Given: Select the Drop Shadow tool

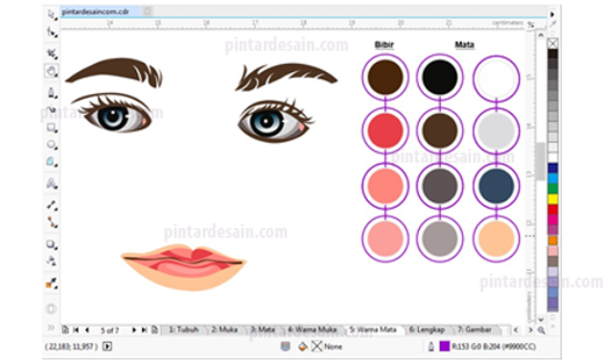Looking at the screenshot, I should click(x=51, y=244).
